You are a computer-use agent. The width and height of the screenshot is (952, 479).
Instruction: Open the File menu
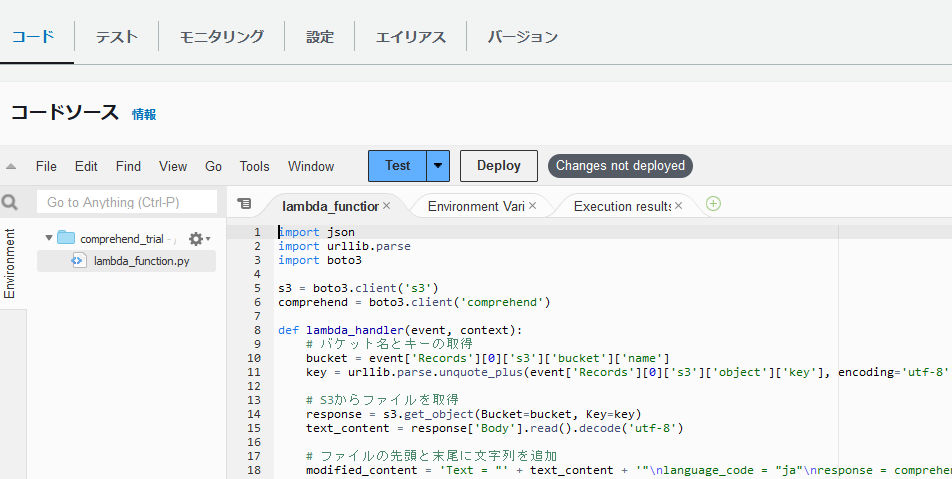[46, 166]
